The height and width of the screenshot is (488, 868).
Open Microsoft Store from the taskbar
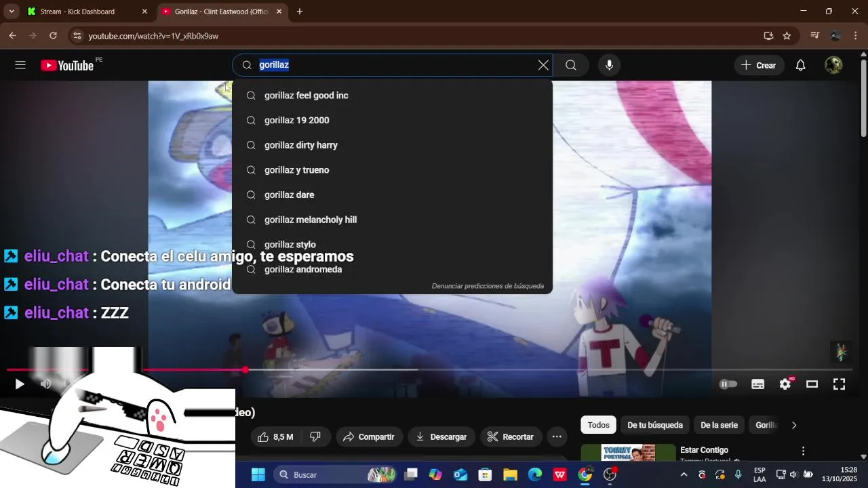point(485,475)
